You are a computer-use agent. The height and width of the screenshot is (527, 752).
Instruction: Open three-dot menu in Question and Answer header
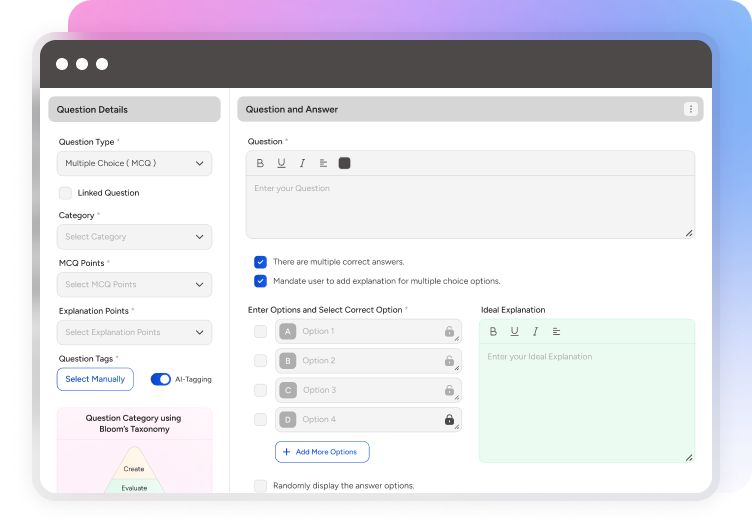point(690,109)
